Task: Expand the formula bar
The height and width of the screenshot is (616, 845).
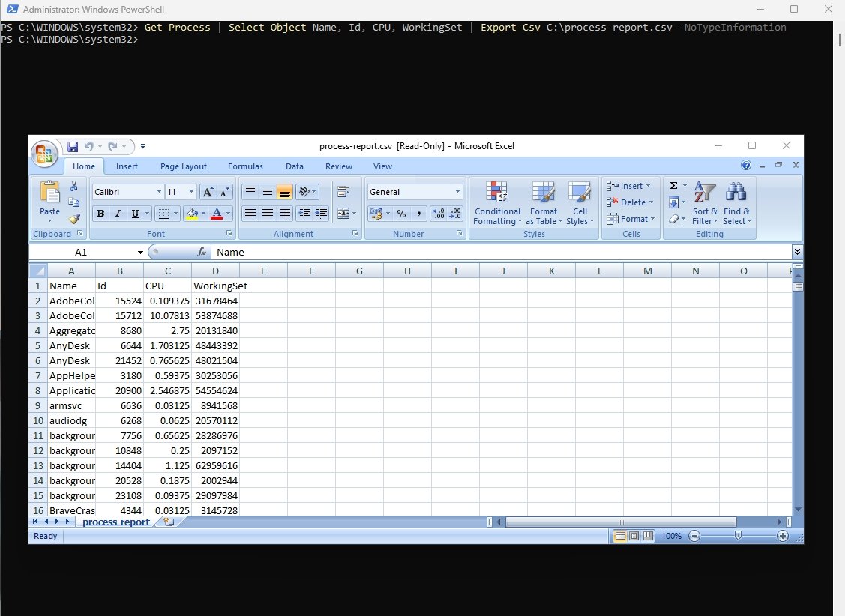Action: click(797, 252)
